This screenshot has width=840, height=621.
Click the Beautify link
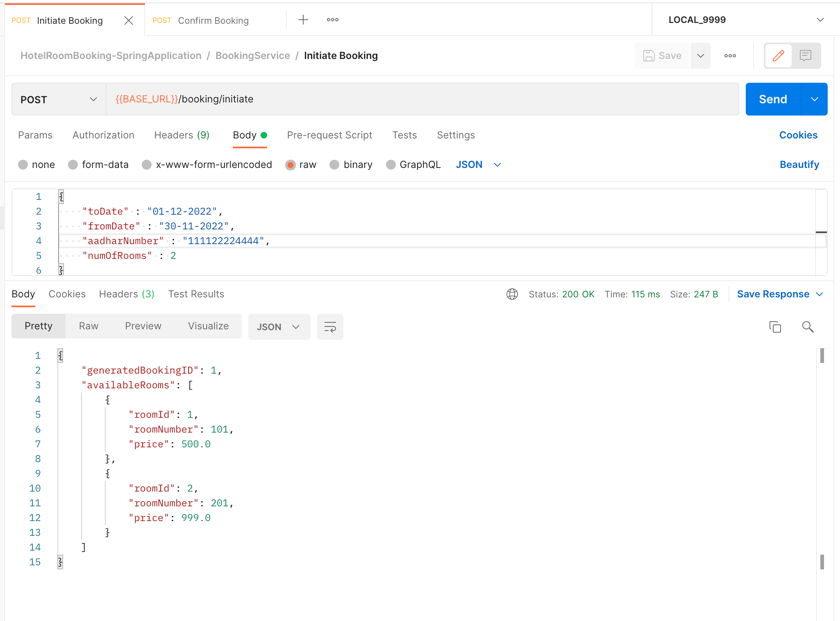coord(799,164)
